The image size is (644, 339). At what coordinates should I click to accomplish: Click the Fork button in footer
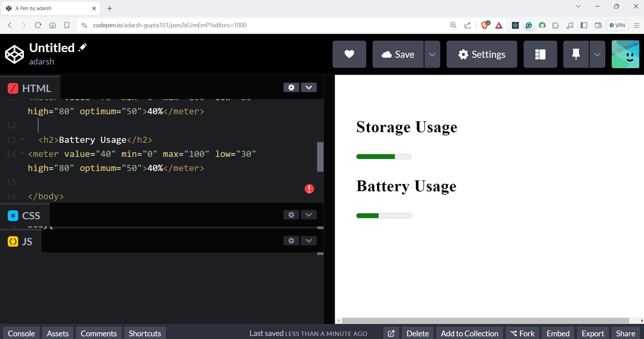tap(522, 333)
